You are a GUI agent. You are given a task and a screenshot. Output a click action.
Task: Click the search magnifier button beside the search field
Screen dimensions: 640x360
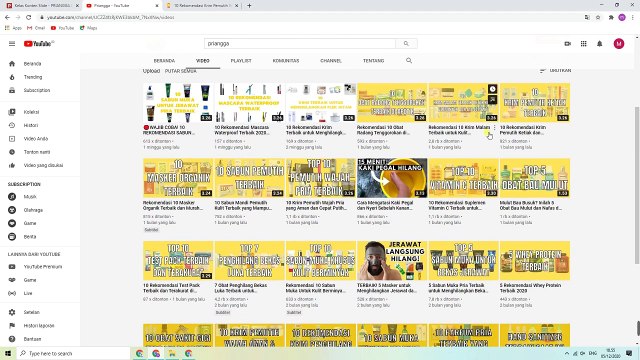[406, 44]
